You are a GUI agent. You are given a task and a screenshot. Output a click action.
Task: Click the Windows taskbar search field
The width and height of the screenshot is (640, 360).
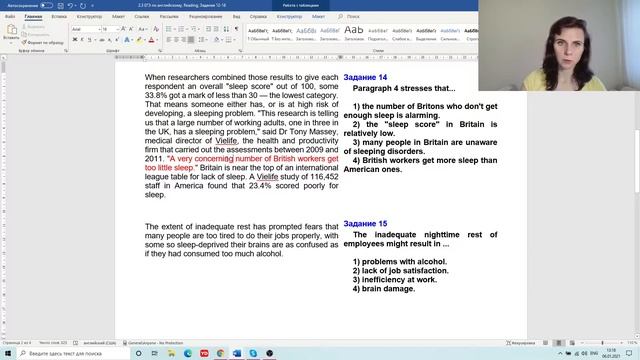74,353
